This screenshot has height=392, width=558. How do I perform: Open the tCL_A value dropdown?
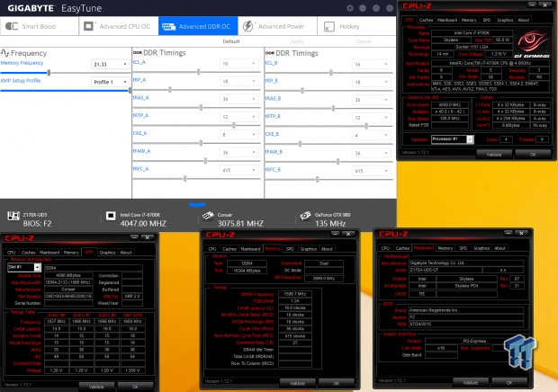[238, 64]
